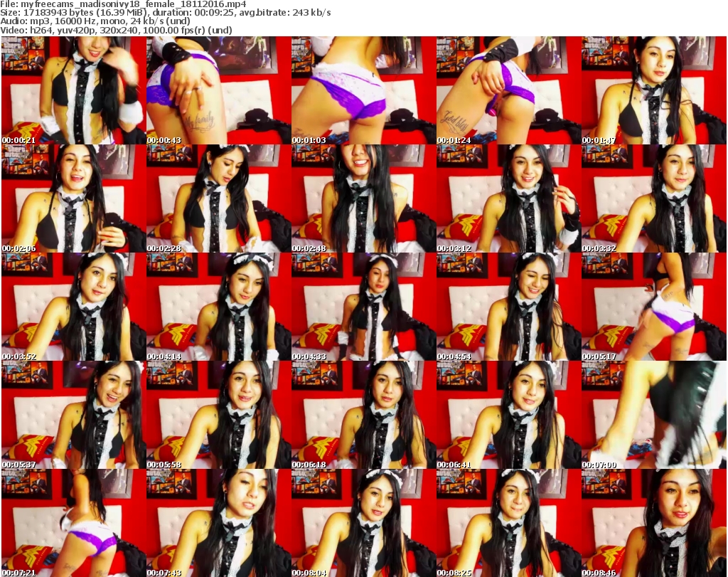
Task: Open the frame at 00:04:54
Action: point(508,307)
